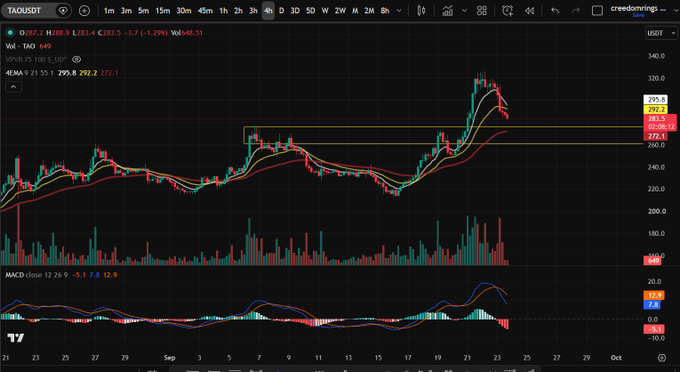The width and height of the screenshot is (680, 372).
Task: Click the orange 12.9 MACD signal label
Action: (x=654, y=295)
